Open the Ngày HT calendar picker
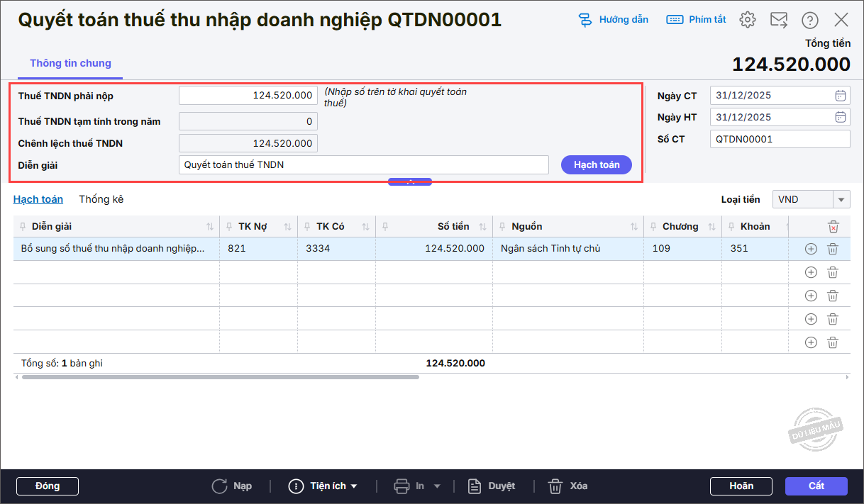The height and width of the screenshot is (504, 864). 840,118
